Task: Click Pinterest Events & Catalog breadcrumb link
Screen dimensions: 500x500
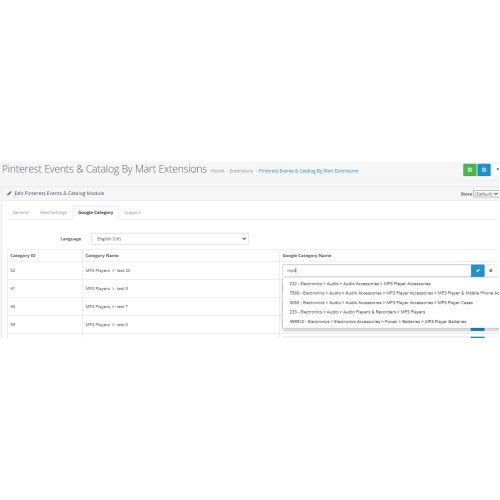Action: (308, 171)
